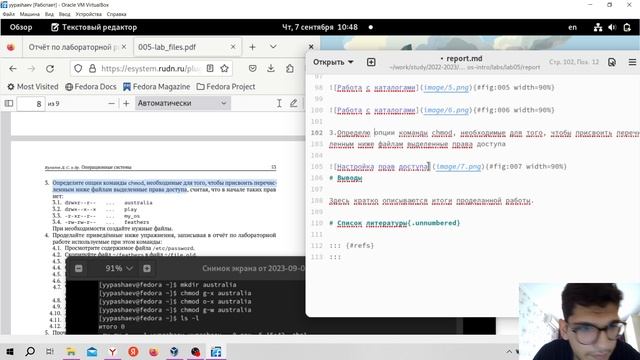Switch to 005-lab_files.pdf tab
Screen dimensions: 640x360
click(167, 47)
